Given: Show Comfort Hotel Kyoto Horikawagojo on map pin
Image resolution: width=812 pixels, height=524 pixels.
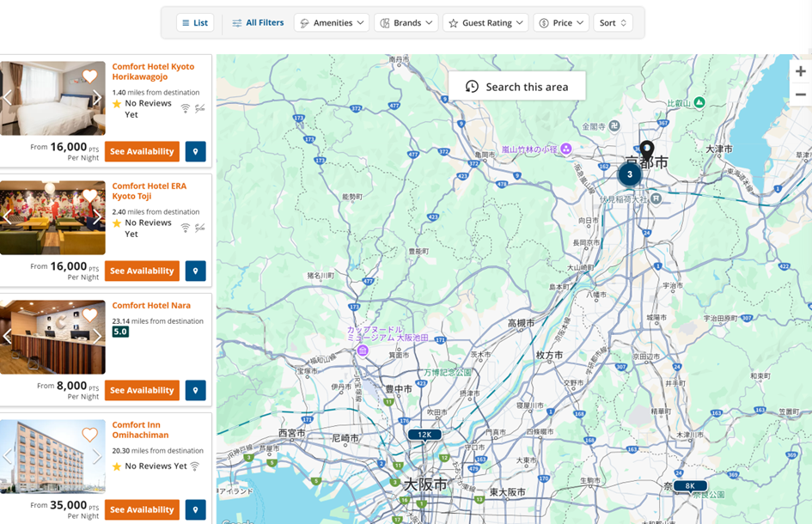Looking at the screenshot, I should point(195,151).
